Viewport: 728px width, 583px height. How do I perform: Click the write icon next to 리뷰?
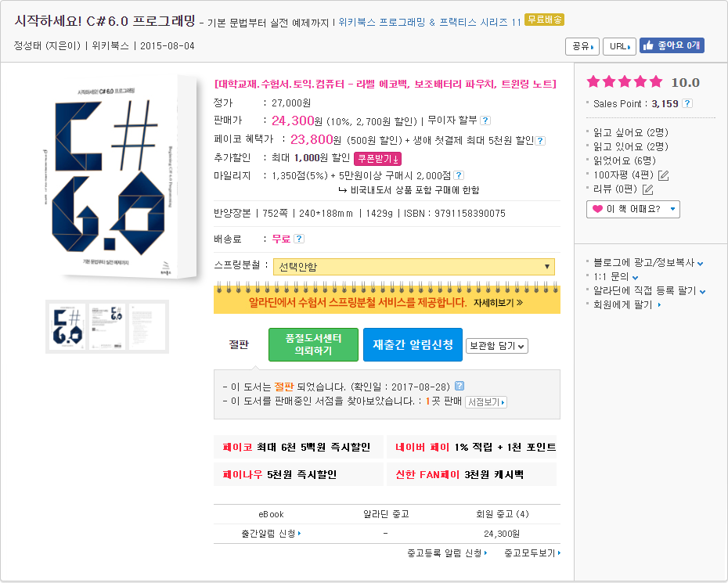pos(647,189)
